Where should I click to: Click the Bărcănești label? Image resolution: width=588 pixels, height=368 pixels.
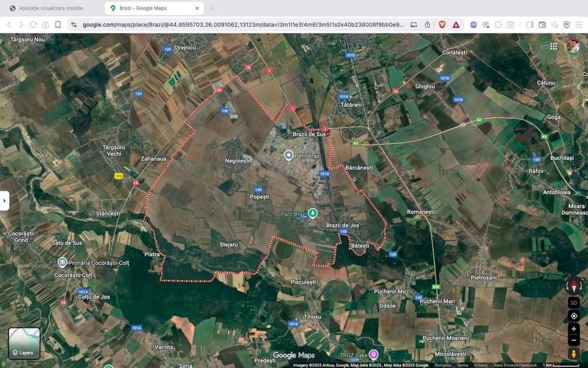(359, 168)
